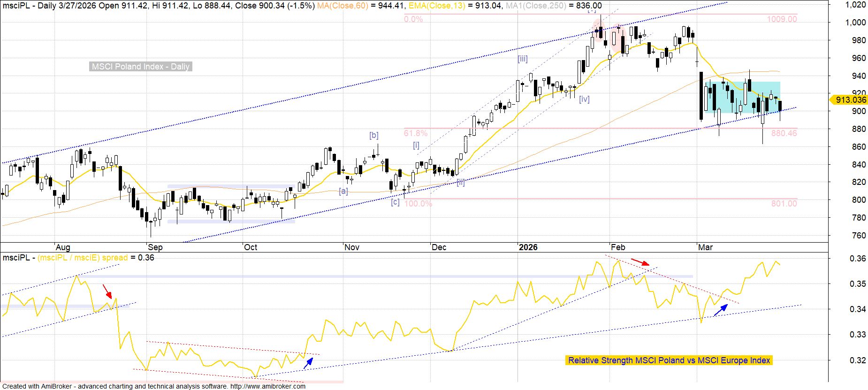The image size is (868, 390).
Task: Click the [a] wave label
Action: [x=343, y=191]
